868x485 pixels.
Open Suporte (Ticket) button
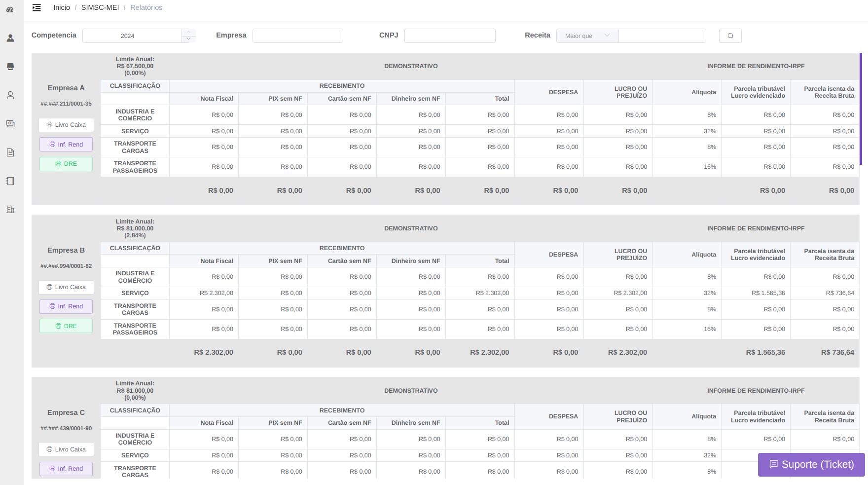coord(811,464)
